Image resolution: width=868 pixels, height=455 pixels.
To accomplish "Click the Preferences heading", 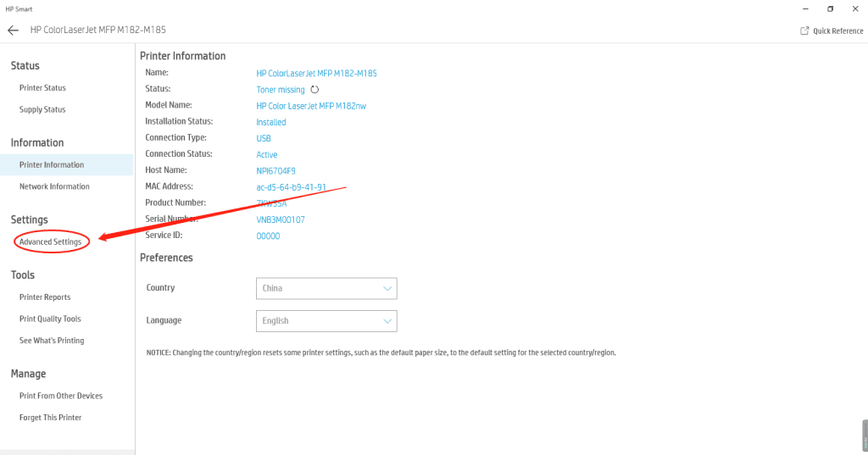I will (166, 258).
